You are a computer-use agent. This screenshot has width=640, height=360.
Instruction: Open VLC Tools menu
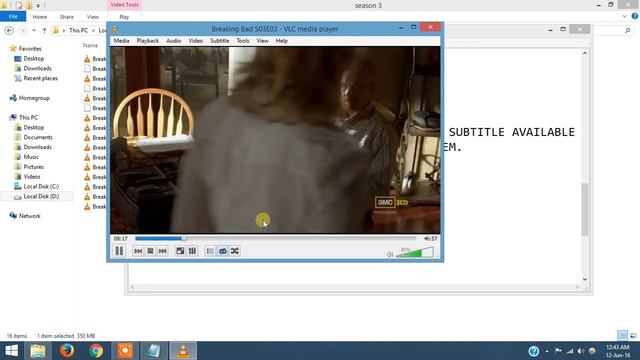click(242, 41)
